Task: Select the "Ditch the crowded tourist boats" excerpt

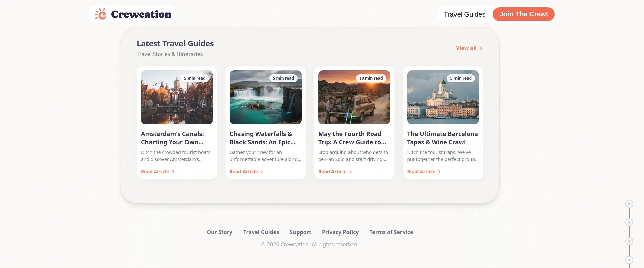Action: (175, 156)
